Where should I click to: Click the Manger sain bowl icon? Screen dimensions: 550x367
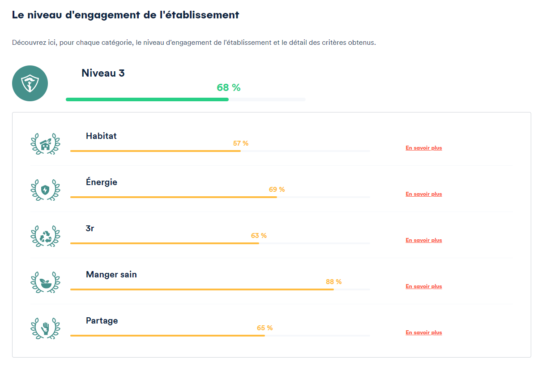pyautogui.click(x=45, y=282)
